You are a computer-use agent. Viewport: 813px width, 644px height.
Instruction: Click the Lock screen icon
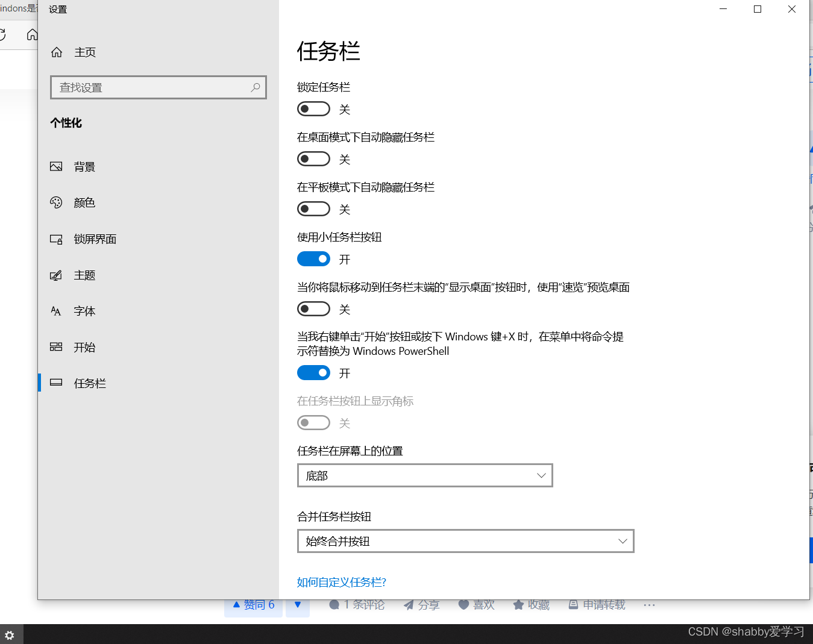[56, 239]
